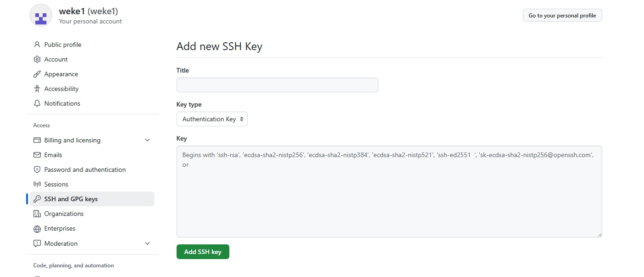This screenshot has width=644, height=277.
Task: Expand the Moderation section
Action: click(147, 243)
